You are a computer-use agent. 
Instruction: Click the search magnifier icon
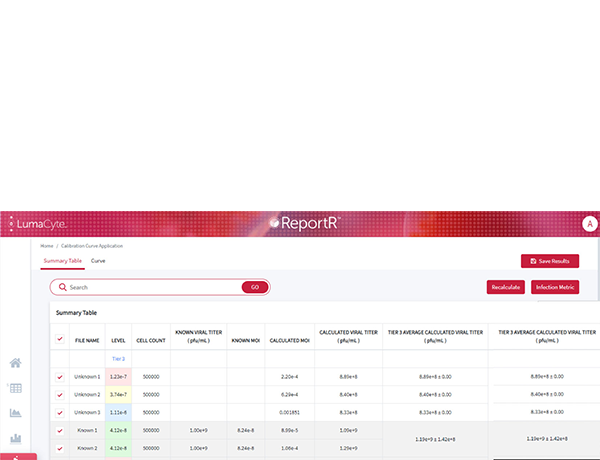pos(63,287)
